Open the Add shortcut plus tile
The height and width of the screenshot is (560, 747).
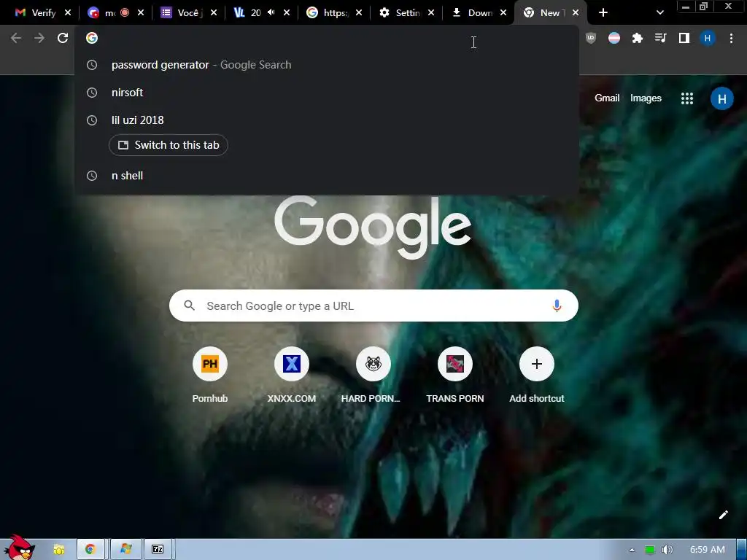[x=536, y=376]
